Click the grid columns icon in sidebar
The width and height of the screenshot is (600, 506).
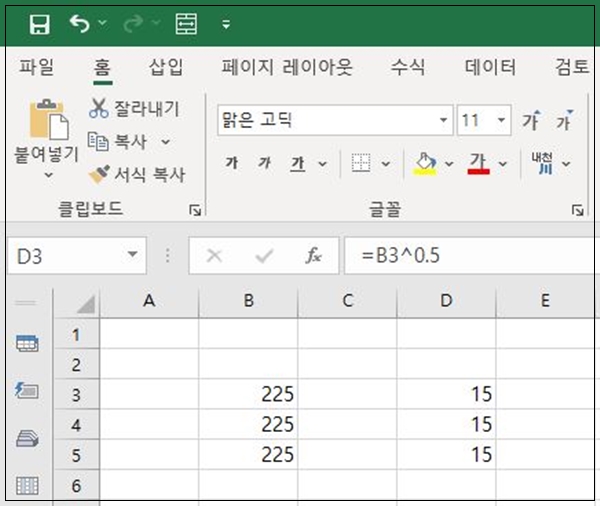27,486
